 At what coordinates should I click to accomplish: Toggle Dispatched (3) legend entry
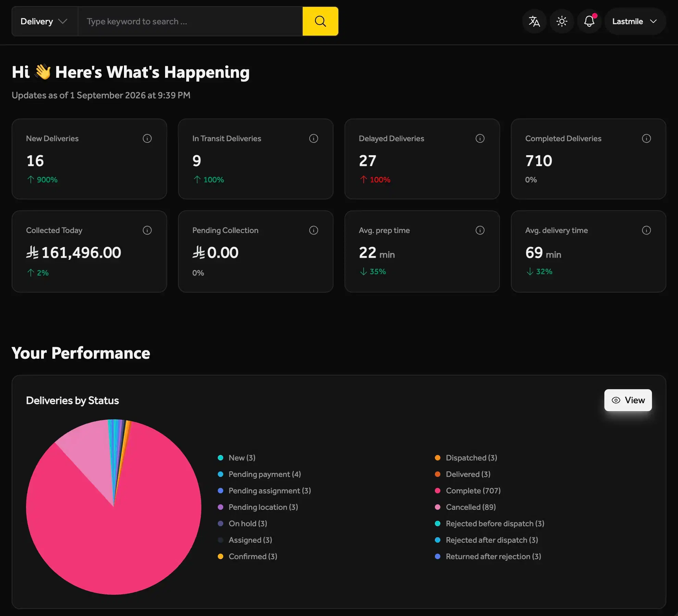466,458
